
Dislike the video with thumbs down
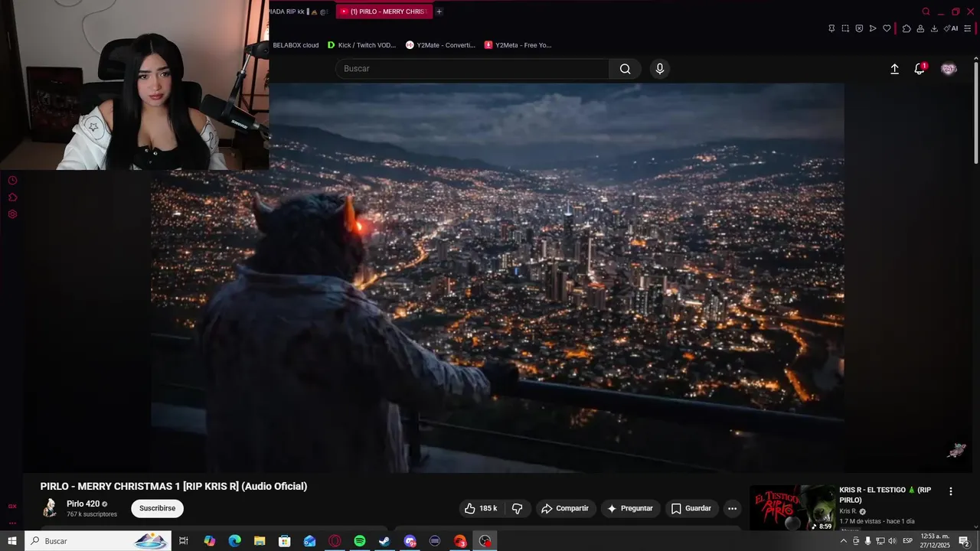coord(517,508)
